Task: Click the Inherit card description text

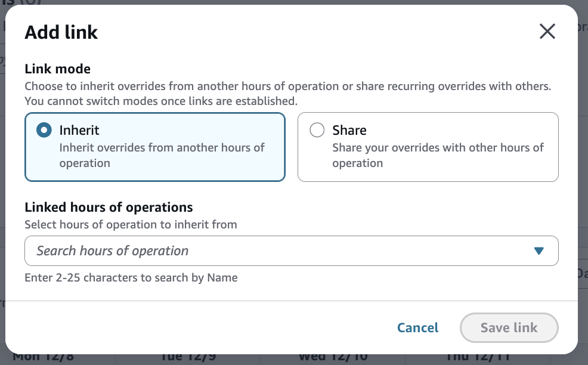Action: 162,155
